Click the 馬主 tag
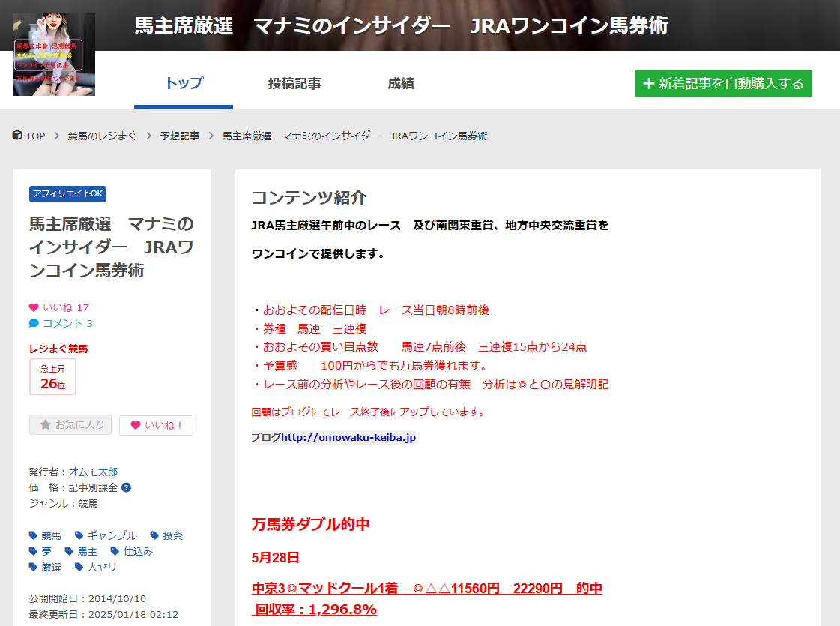The width and height of the screenshot is (840, 626). click(x=87, y=552)
